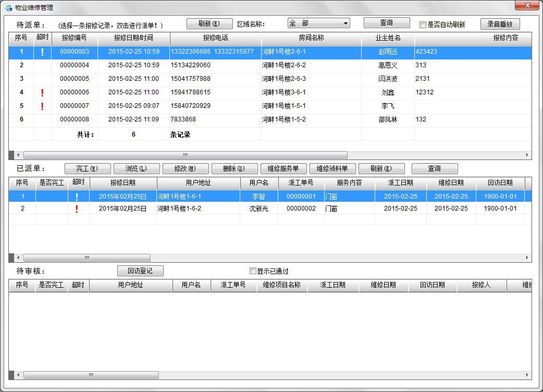Click the overtime exclamation icon for repair 00000003

(x=42, y=52)
